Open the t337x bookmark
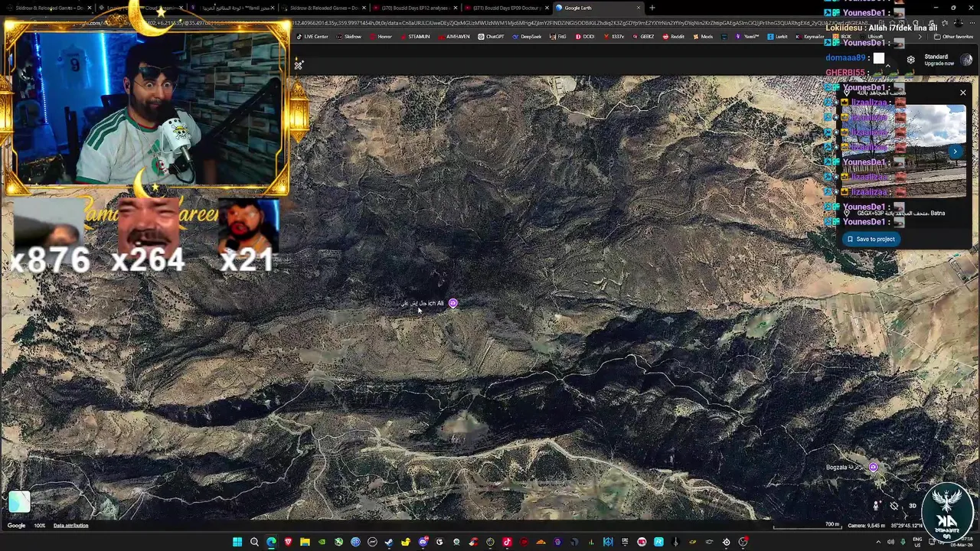980x551 pixels. click(613, 37)
